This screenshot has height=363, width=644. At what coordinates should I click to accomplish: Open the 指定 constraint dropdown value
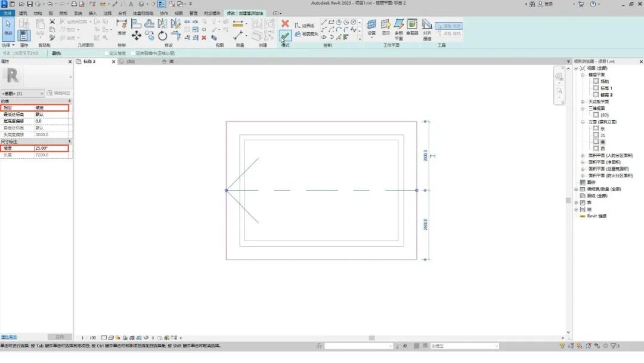51,108
